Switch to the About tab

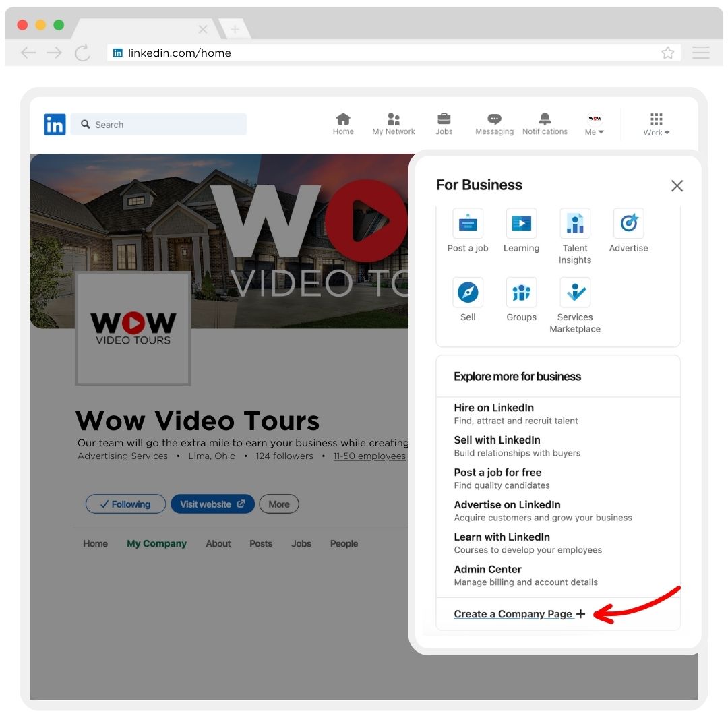click(x=218, y=543)
